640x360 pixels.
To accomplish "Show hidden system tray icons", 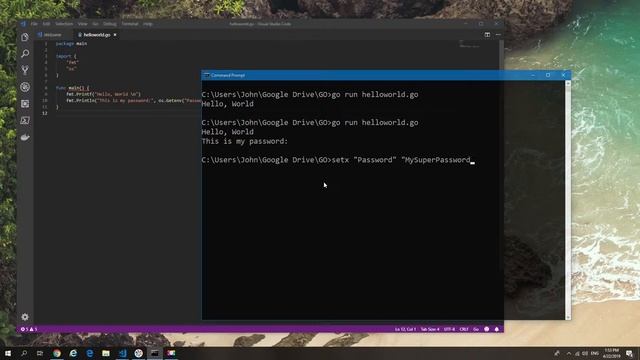I will pyautogui.click(x=569, y=353).
